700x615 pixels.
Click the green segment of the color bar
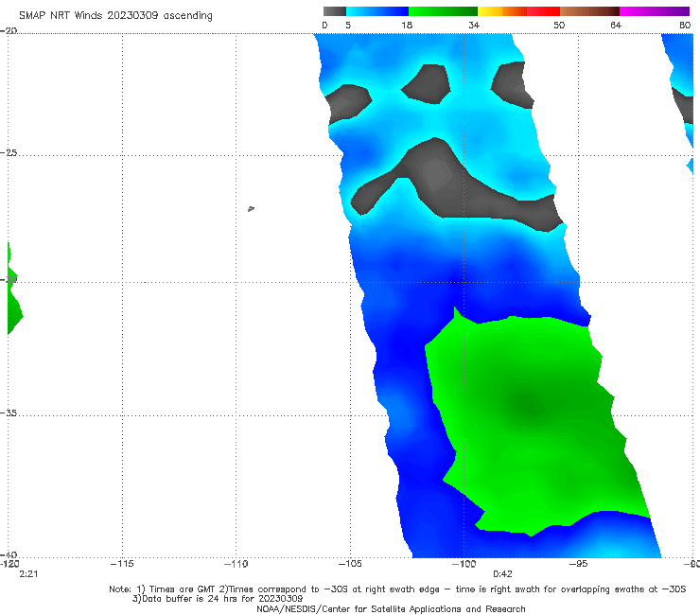[x=443, y=11]
